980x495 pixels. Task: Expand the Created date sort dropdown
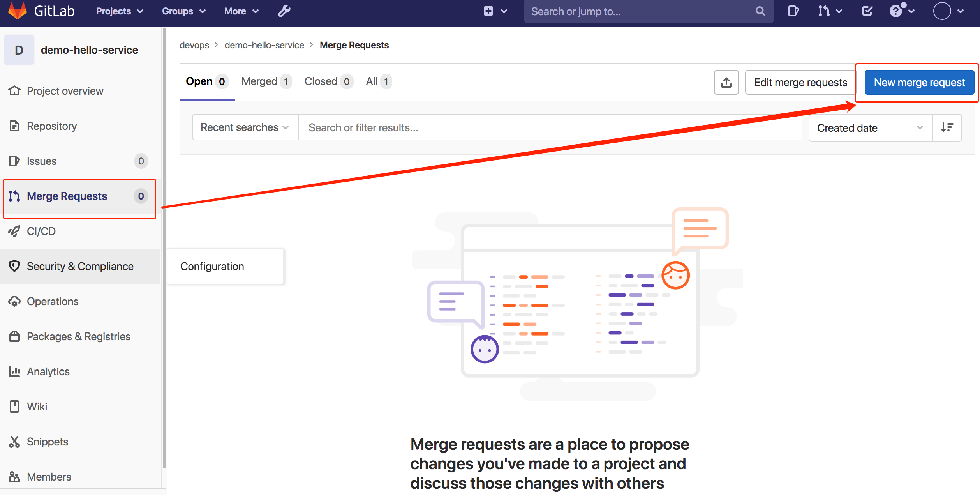[x=870, y=128]
